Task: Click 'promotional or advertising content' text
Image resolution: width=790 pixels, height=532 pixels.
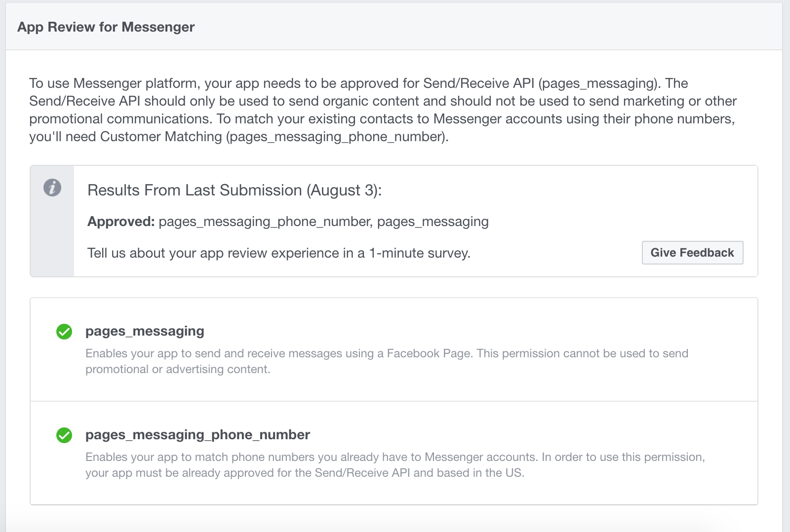Action: click(177, 369)
